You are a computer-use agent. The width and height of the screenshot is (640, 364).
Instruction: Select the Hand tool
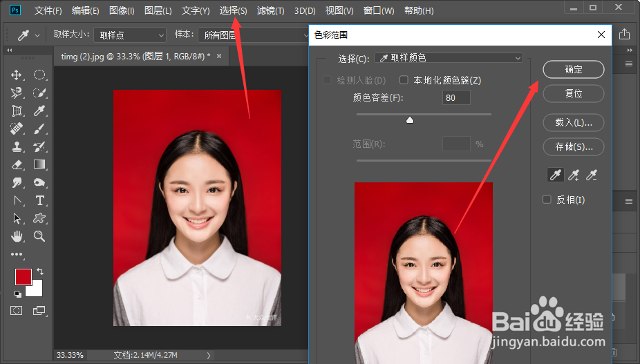pos(17,236)
